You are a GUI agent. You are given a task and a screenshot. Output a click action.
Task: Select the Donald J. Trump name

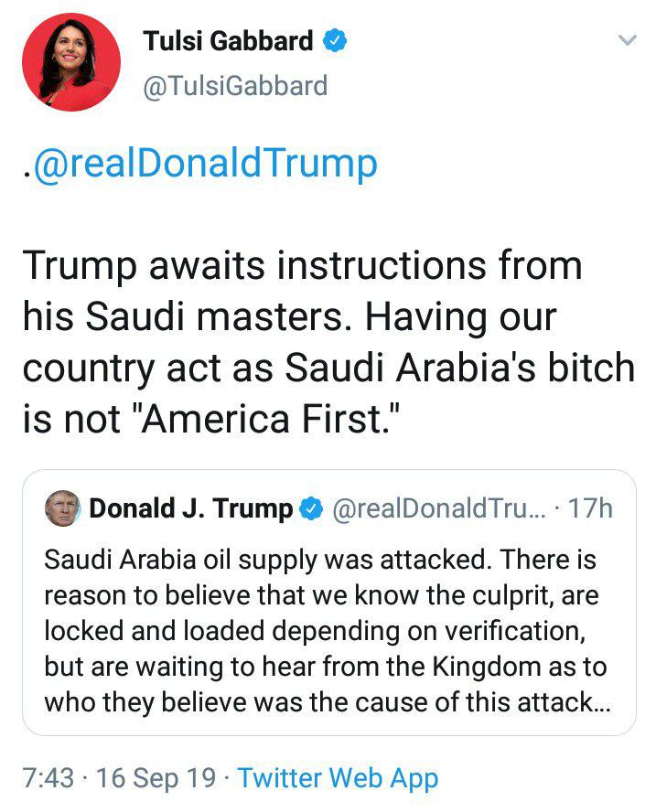(x=190, y=508)
